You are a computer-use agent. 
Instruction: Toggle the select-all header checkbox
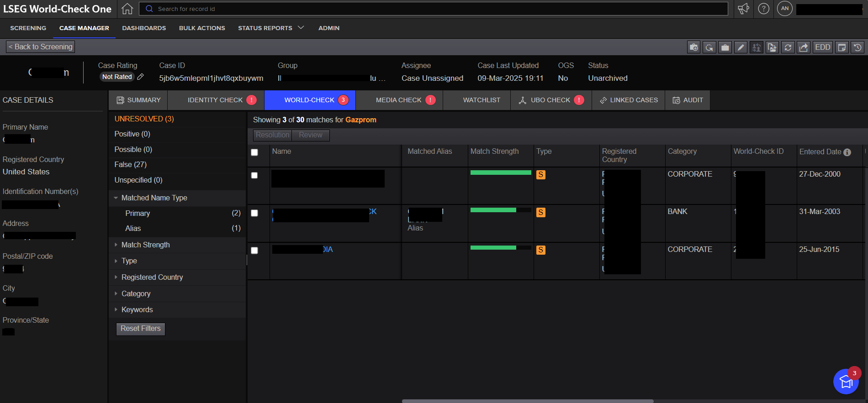click(254, 152)
